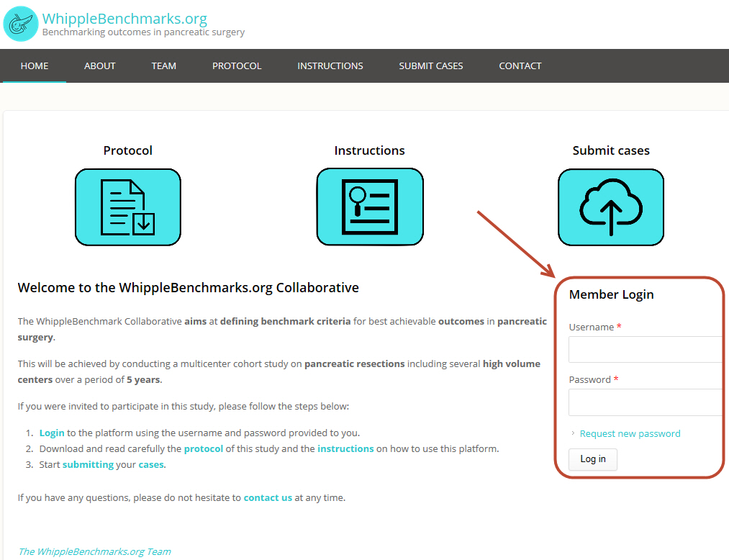Open the CONTACT menu item

tap(520, 66)
